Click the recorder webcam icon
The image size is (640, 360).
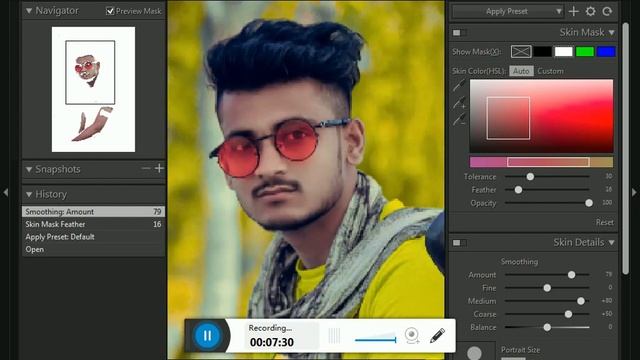coord(412,336)
